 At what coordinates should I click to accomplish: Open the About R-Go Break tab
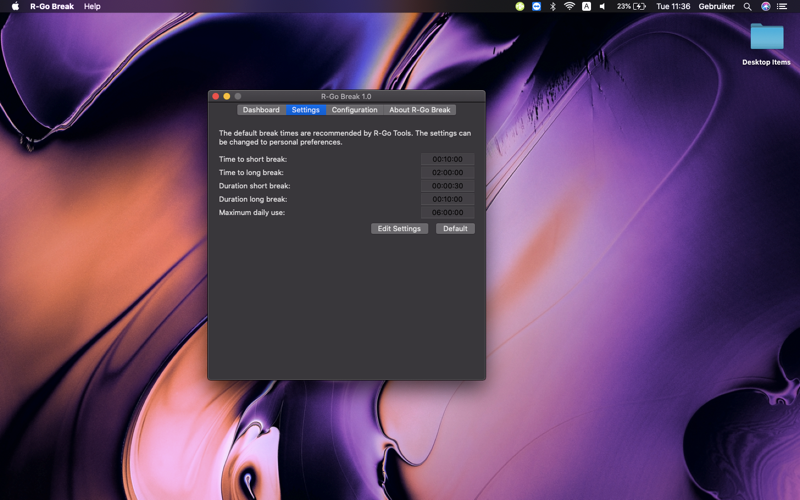pyautogui.click(x=419, y=110)
